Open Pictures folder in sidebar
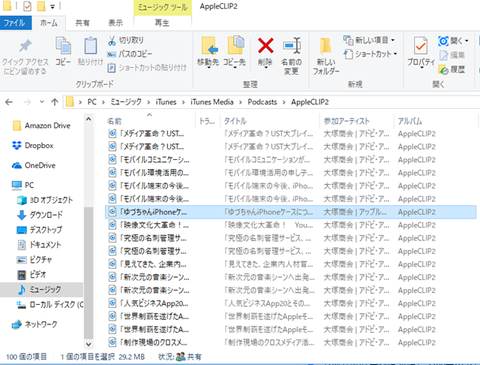Image resolution: width=480 pixels, height=365 pixels. (35, 260)
